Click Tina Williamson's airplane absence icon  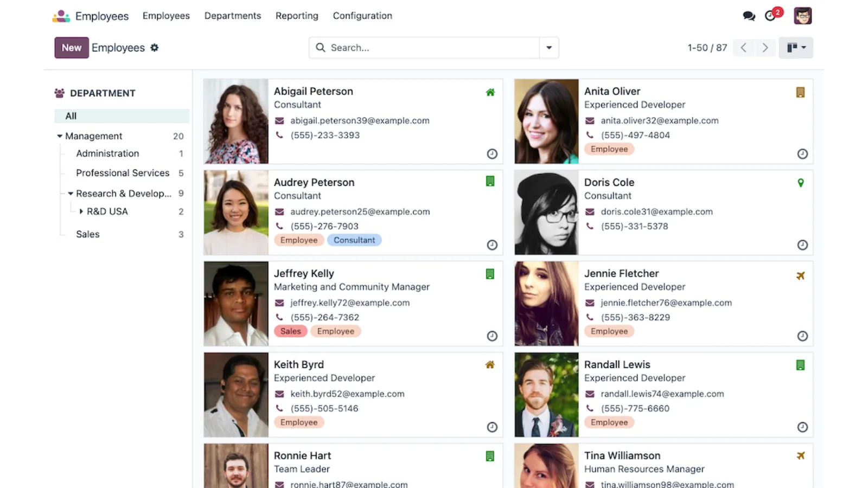(800, 456)
